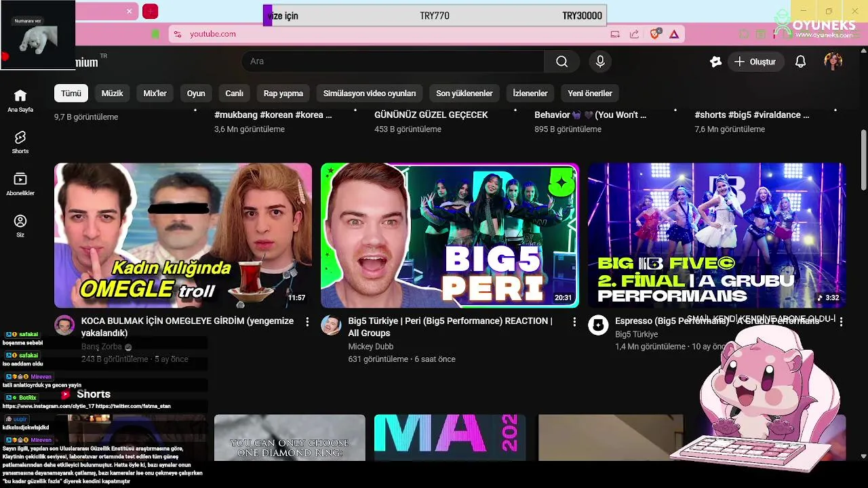
Task: Select the Son yüklenenler chip
Action: point(465,94)
